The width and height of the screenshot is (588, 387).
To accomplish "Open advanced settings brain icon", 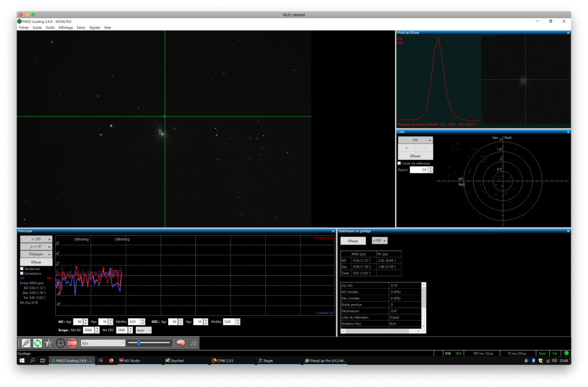I will [181, 343].
